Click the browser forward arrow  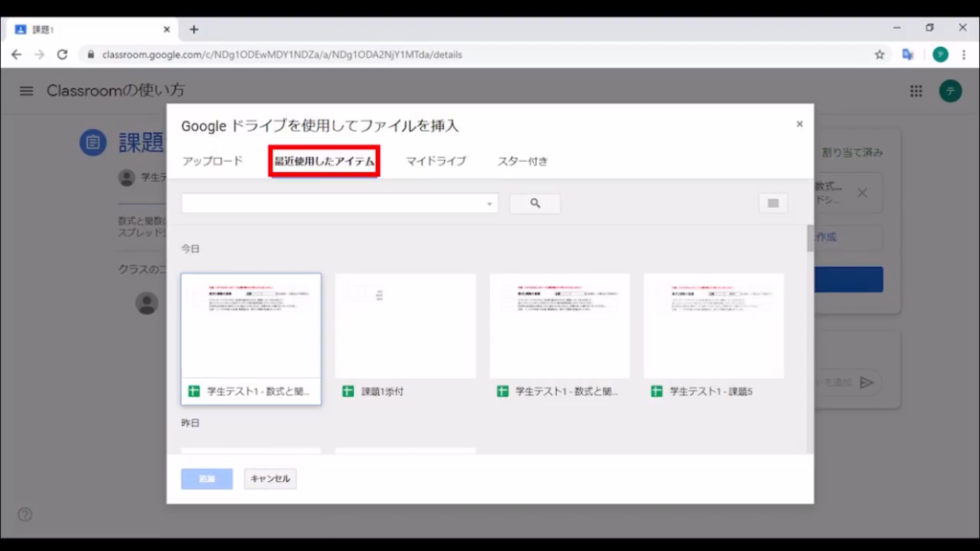(x=39, y=55)
